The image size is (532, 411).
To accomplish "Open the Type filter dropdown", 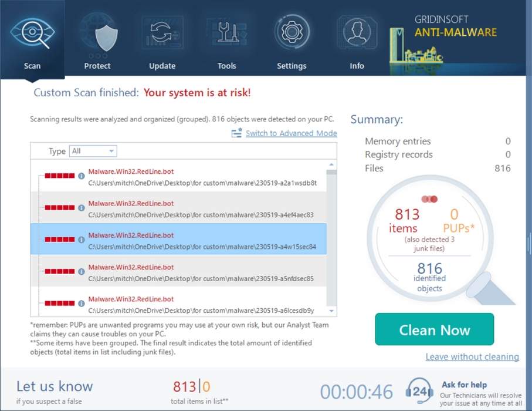I will 93,151.
